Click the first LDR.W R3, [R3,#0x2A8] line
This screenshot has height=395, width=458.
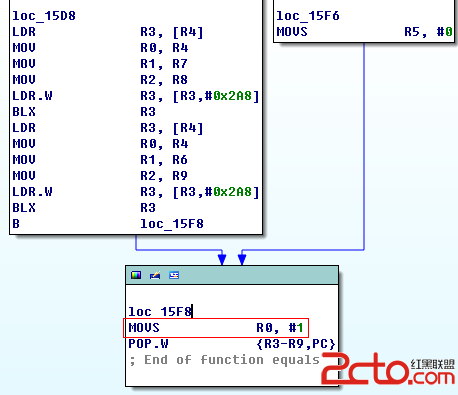pyautogui.click(x=136, y=96)
